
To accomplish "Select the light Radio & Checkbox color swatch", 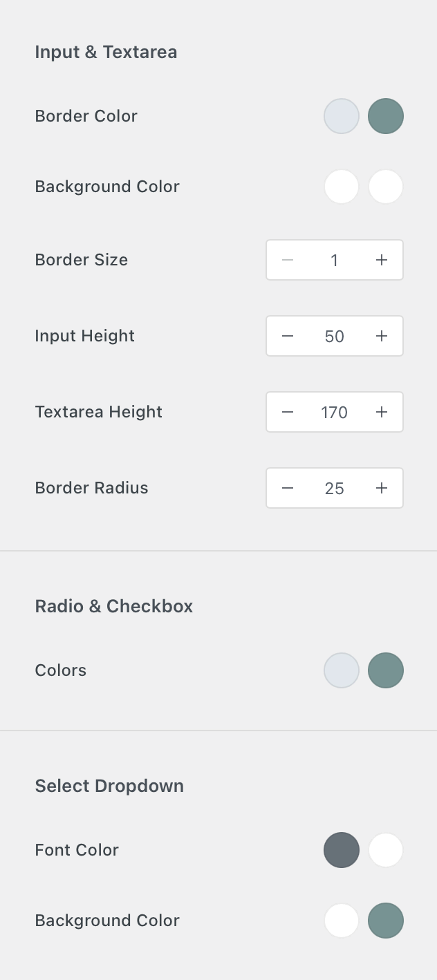I will click(342, 670).
